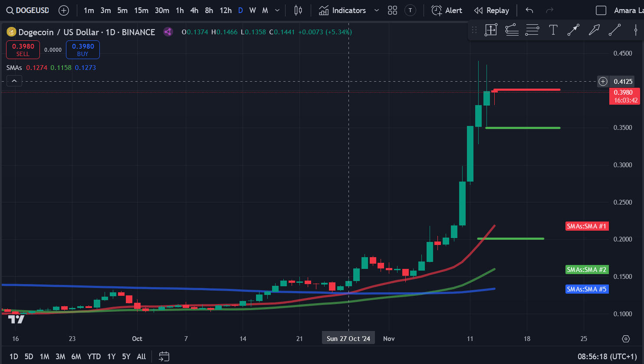Click the 0.3980 SELL button

coord(23,50)
